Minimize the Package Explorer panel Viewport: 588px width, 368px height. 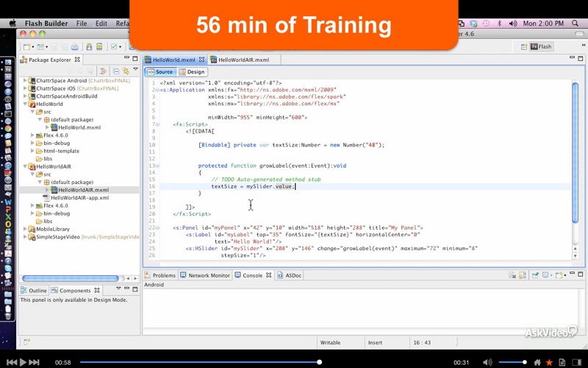(126, 58)
